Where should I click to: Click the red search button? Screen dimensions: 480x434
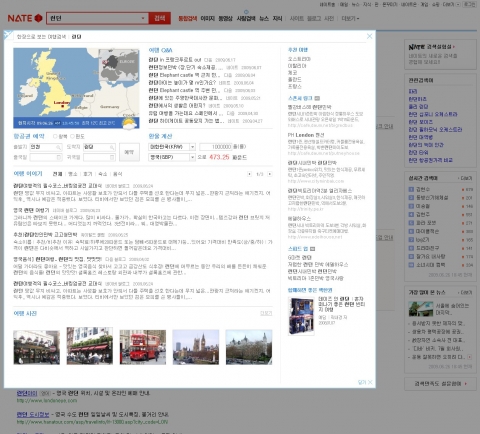click(160, 18)
